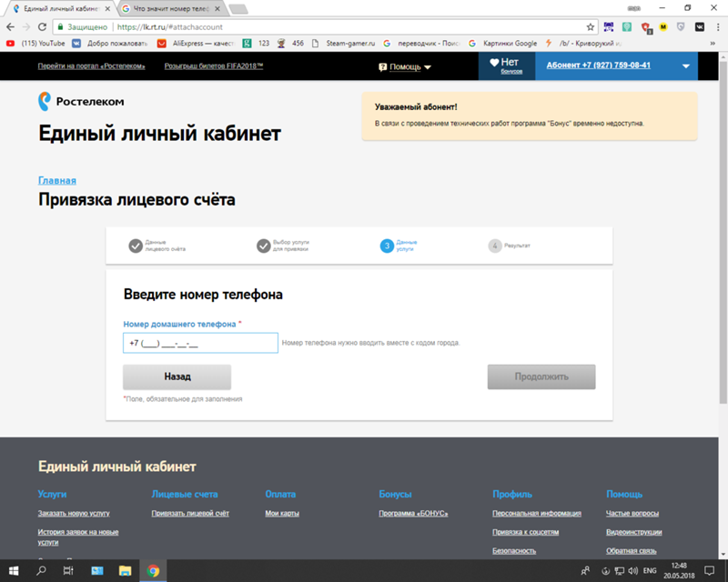
Task: Open Chrome from the Windows taskbar
Action: [153, 572]
